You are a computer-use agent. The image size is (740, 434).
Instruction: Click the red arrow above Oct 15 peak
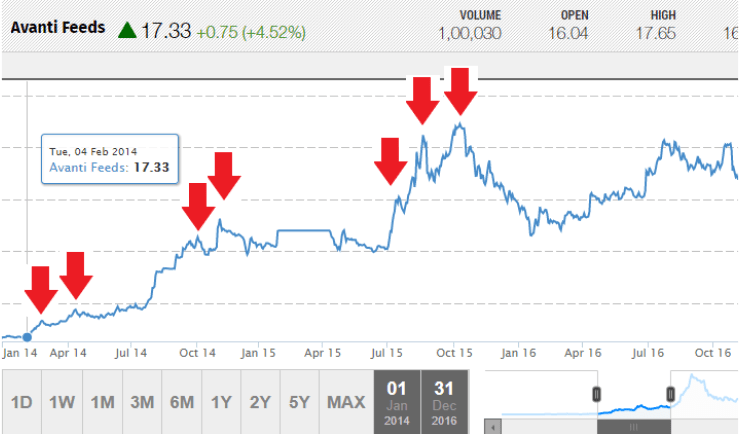(461, 91)
